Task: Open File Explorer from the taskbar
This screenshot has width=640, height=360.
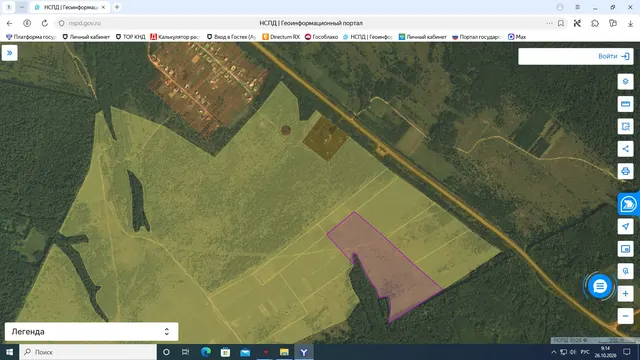Action: pos(284,352)
